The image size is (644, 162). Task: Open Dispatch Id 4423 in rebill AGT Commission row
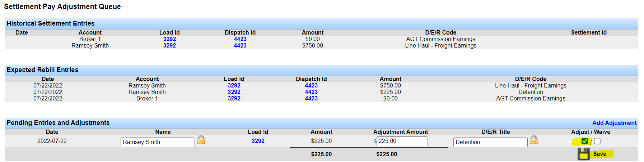point(311,99)
